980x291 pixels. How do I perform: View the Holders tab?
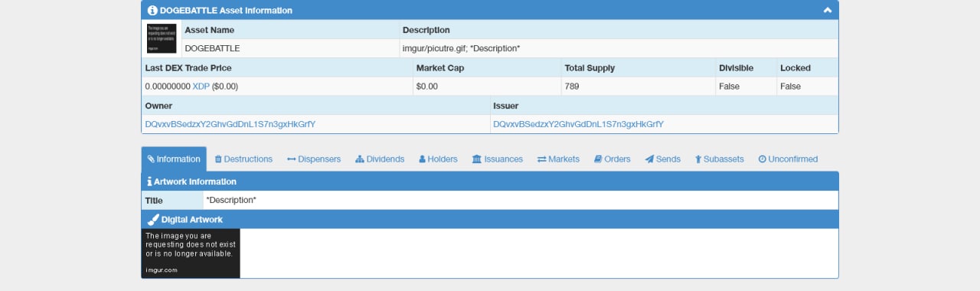coord(438,159)
